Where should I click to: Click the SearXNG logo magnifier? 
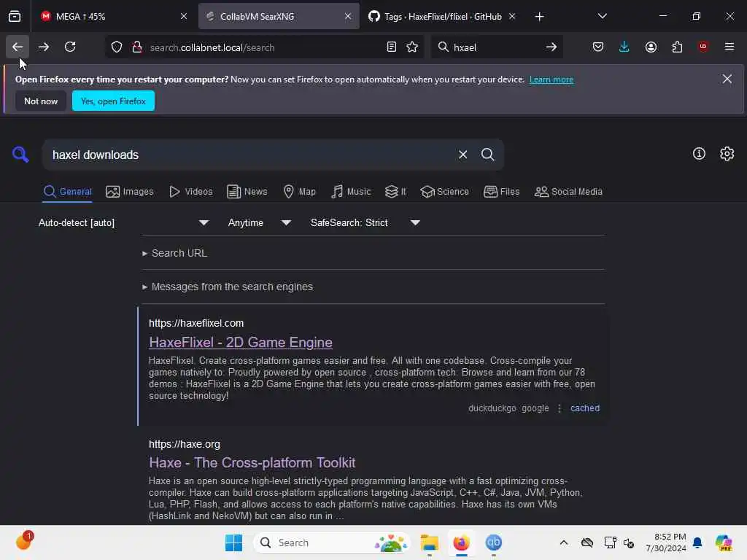point(20,155)
